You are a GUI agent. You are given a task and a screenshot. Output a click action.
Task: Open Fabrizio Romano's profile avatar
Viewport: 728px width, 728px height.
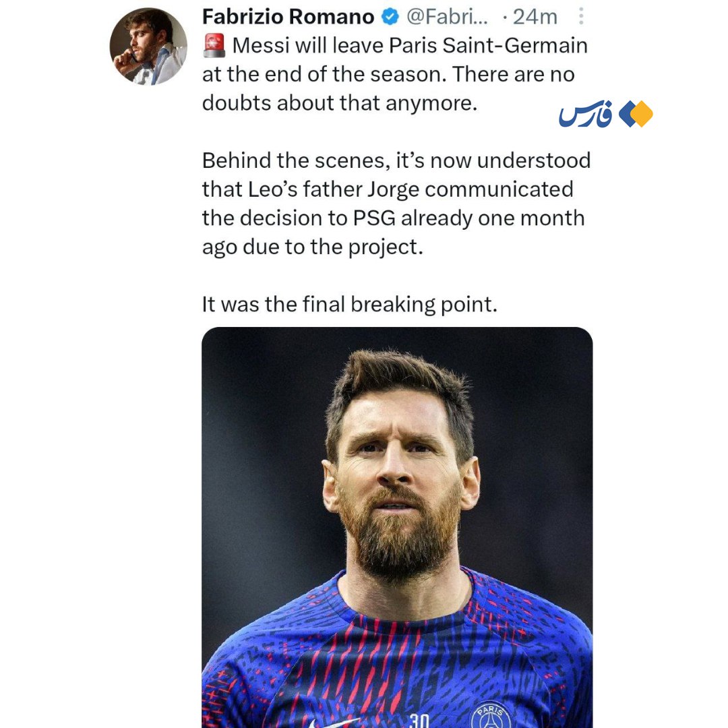coord(148,47)
